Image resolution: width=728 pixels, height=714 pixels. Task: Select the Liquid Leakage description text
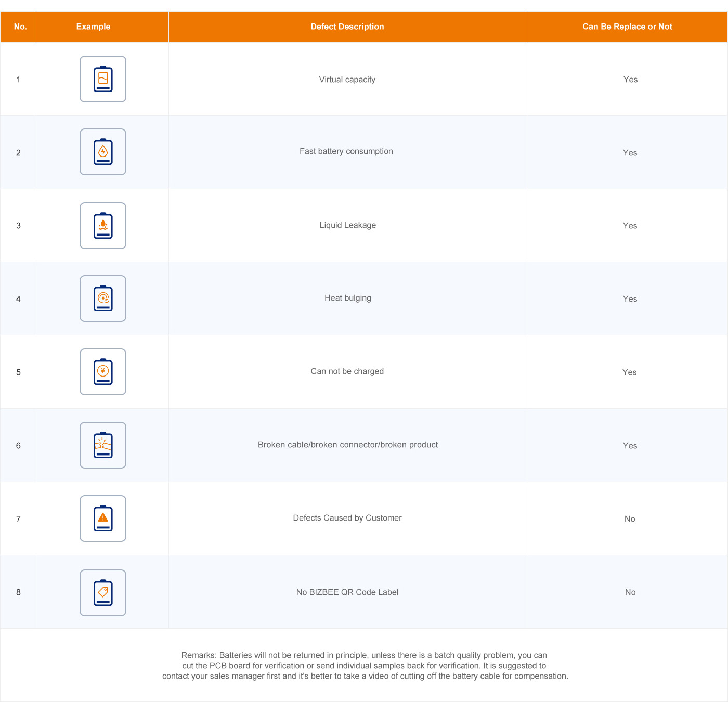click(x=347, y=225)
